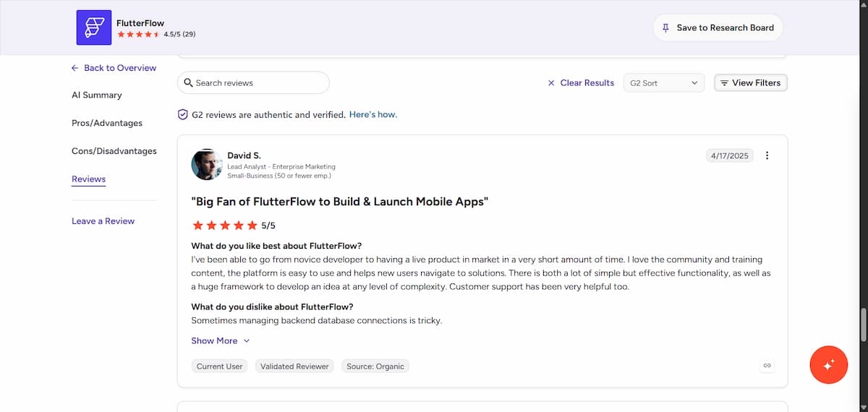Click the FlutterFlow logo icon
This screenshot has width=868, height=412.
click(94, 27)
